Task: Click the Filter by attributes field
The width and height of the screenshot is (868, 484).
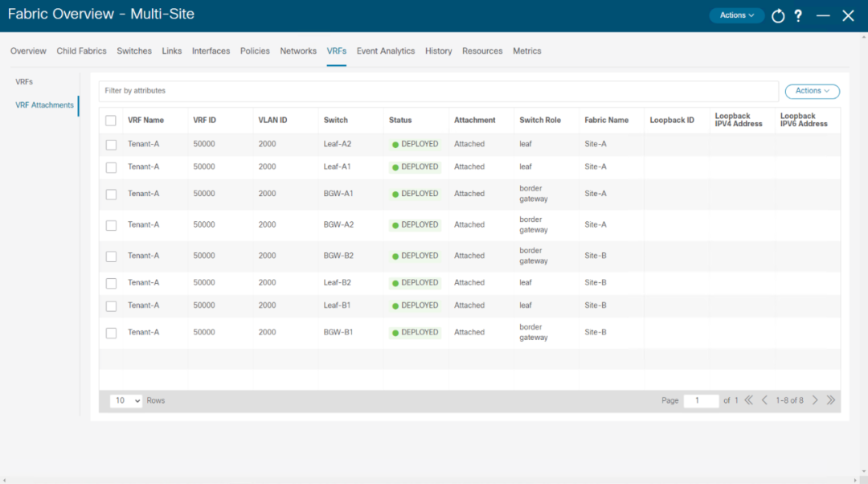Action: (x=439, y=91)
